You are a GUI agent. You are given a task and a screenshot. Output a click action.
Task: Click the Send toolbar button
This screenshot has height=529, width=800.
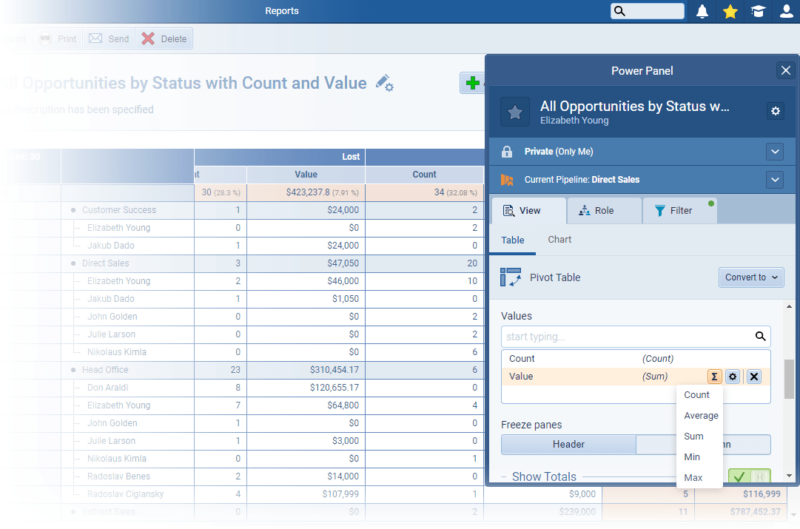pos(109,39)
